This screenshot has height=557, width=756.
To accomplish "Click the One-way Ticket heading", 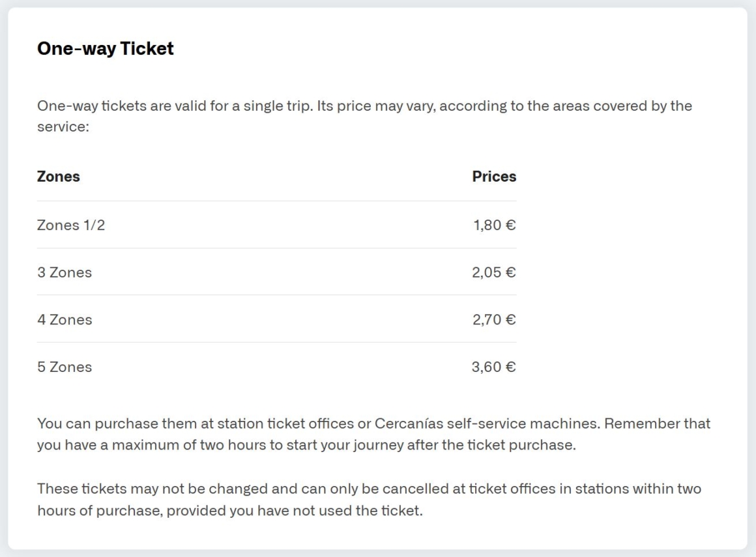I will point(106,49).
